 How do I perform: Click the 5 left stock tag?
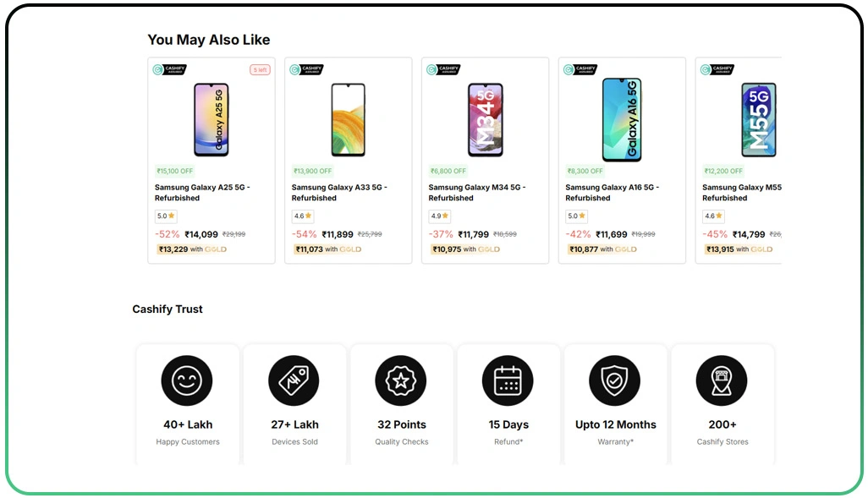tap(260, 69)
